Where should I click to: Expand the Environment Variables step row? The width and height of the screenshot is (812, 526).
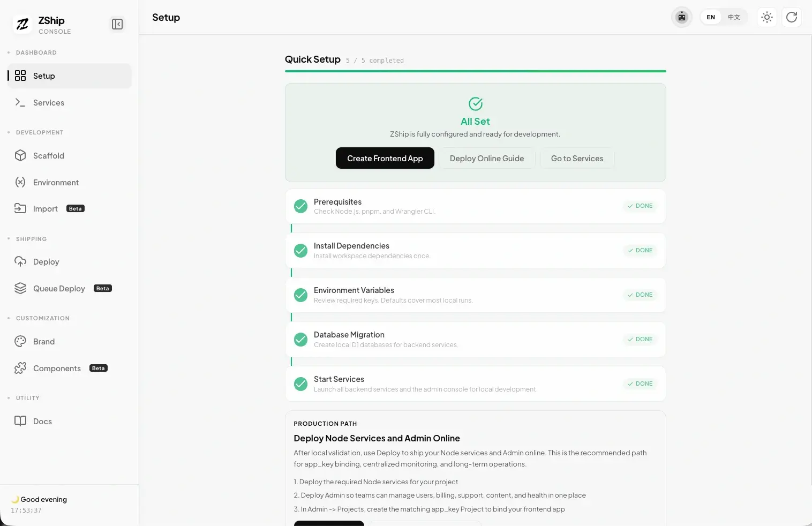tap(476, 295)
